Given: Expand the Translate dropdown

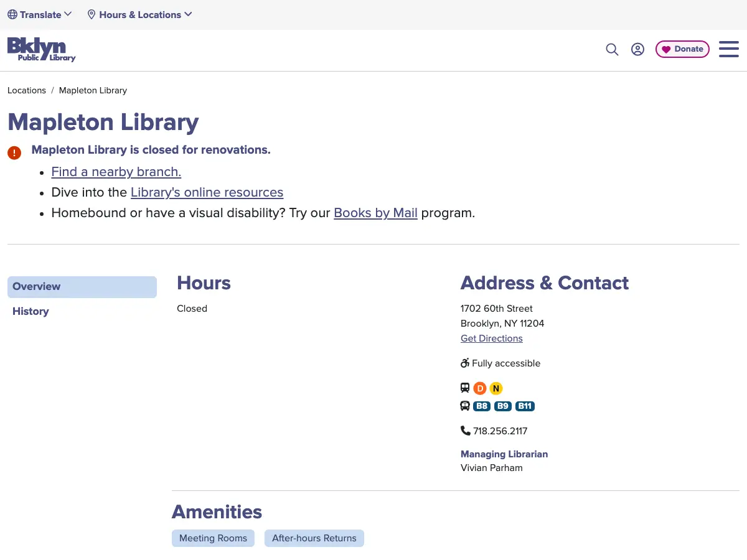Looking at the screenshot, I should 40,14.
